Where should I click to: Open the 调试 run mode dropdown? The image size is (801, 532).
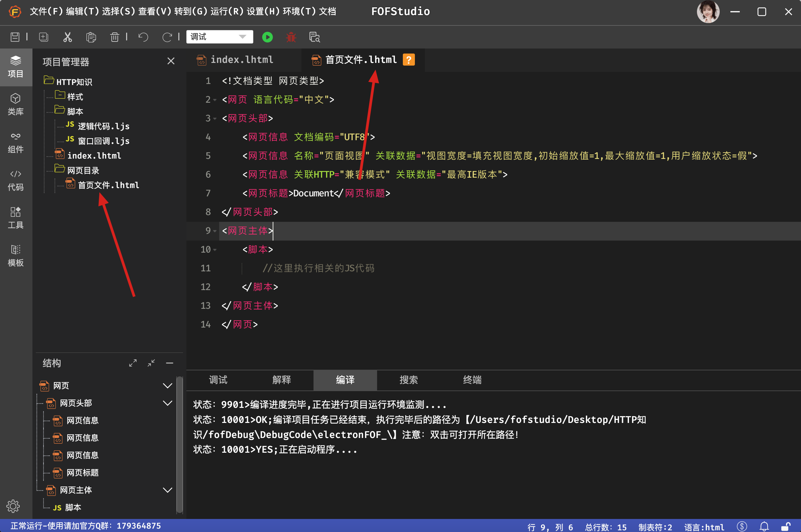[x=219, y=37]
